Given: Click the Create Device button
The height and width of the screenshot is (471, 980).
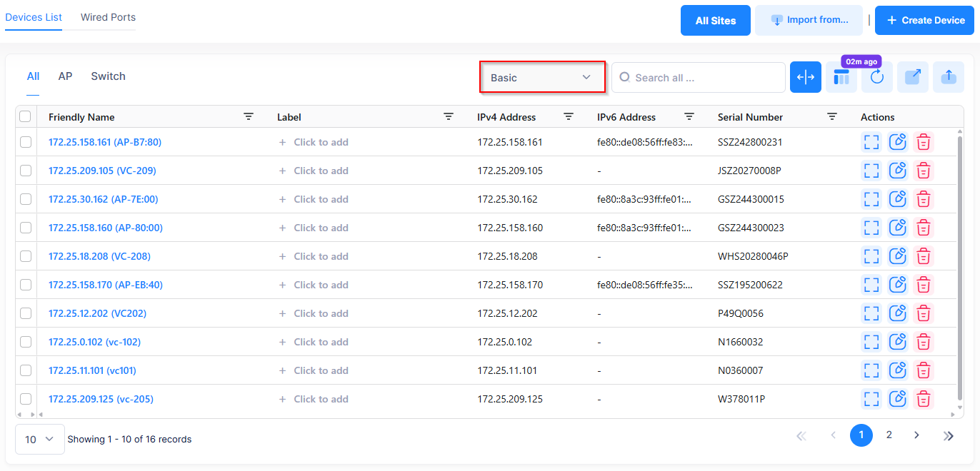Looking at the screenshot, I should coord(924,20).
